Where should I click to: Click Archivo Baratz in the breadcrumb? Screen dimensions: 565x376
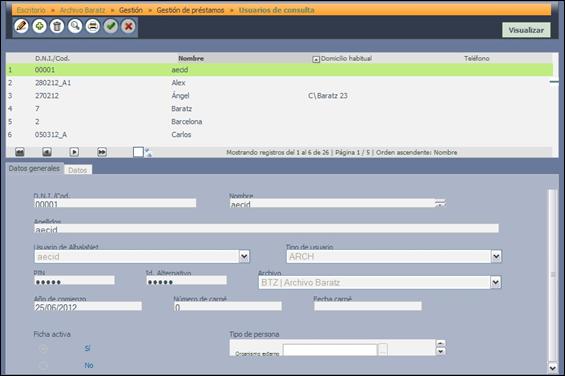tap(83, 10)
